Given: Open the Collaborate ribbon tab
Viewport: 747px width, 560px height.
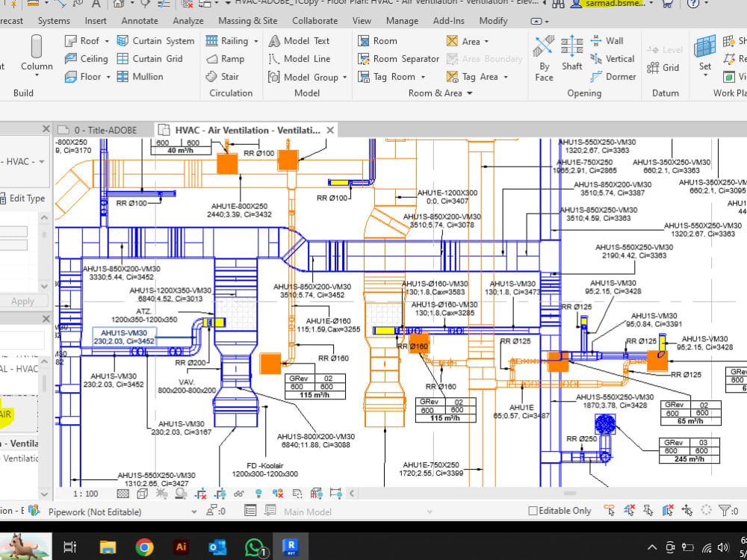Looking at the screenshot, I should pyautogui.click(x=315, y=21).
